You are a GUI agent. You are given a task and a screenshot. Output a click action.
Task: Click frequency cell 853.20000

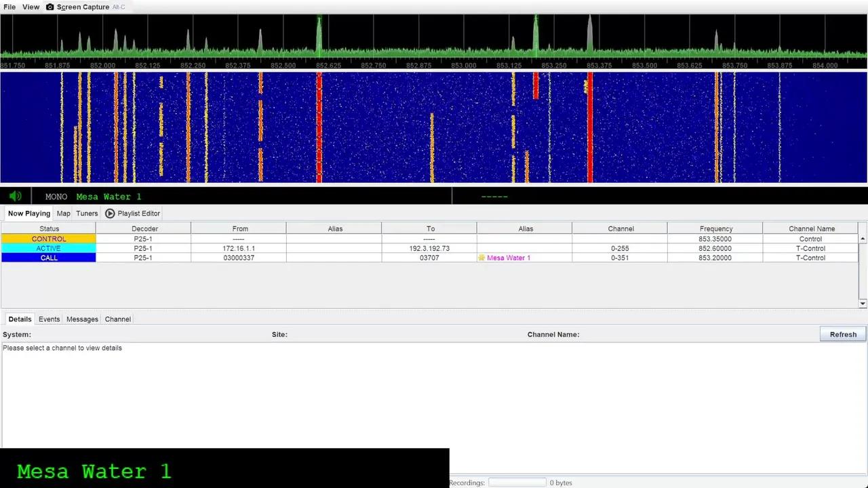pos(715,258)
